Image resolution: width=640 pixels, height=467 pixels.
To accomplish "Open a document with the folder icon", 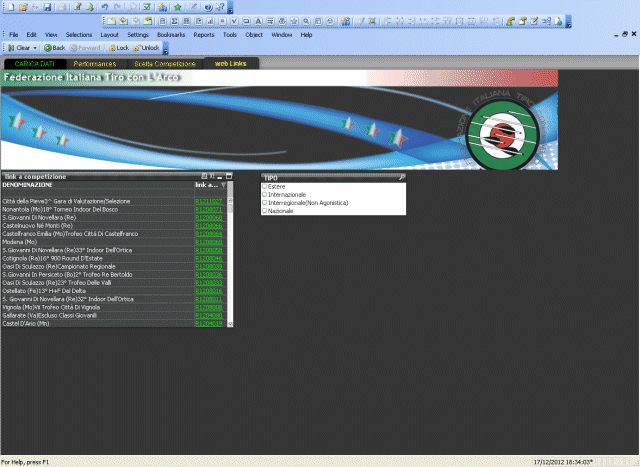I will click(x=23, y=7).
